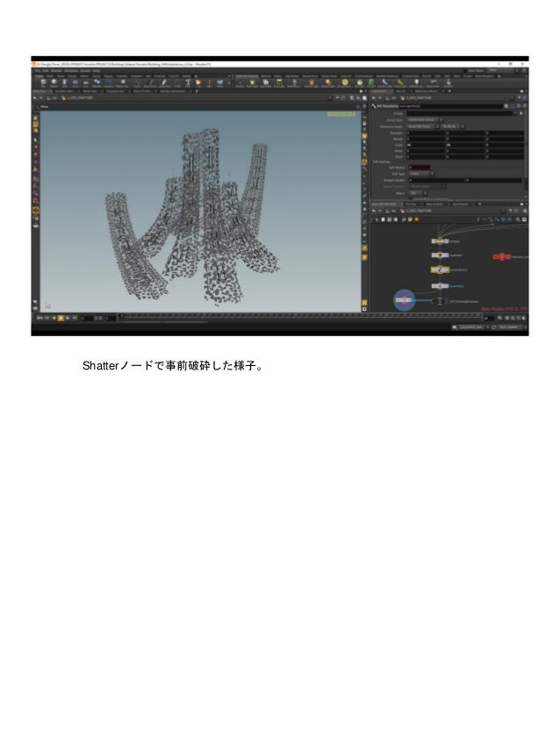
Task: Select the Draw Curve shelf tool
Action: (x=150, y=83)
